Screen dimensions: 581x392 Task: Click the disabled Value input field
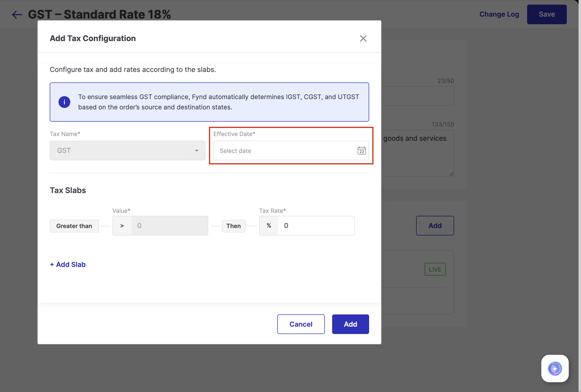(169, 225)
